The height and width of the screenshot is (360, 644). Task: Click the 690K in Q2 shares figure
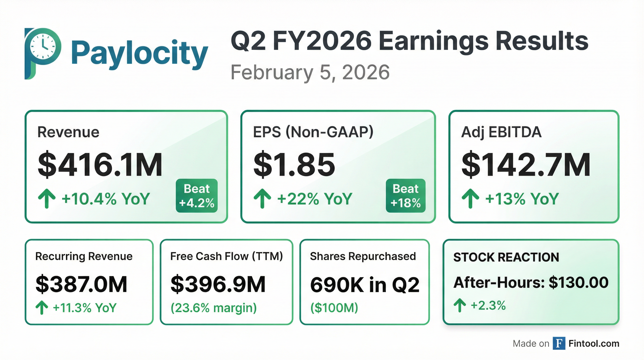point(365,285)
